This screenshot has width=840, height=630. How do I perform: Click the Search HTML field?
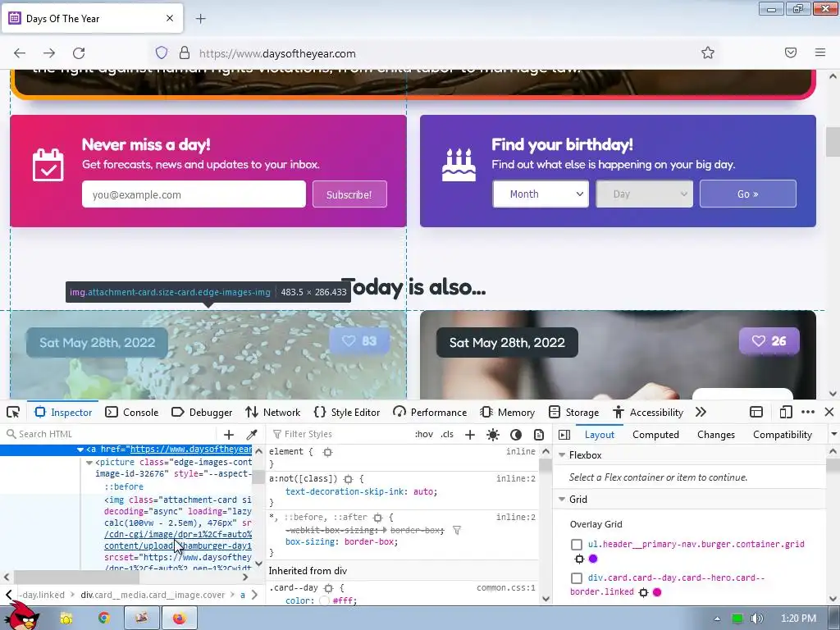point(110,434)
